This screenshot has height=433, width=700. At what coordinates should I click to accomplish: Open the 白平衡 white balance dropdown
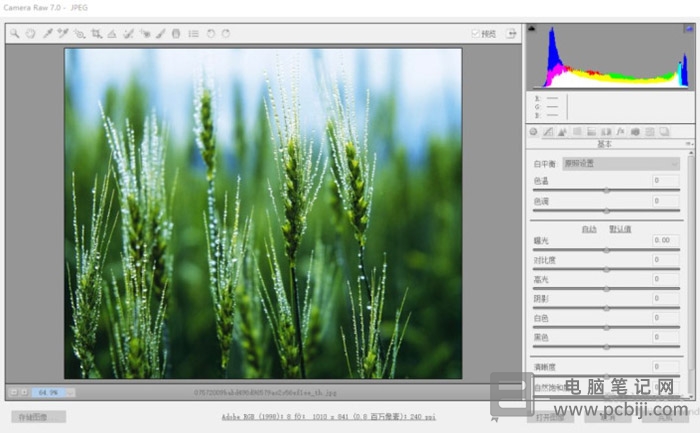[621, 164]
